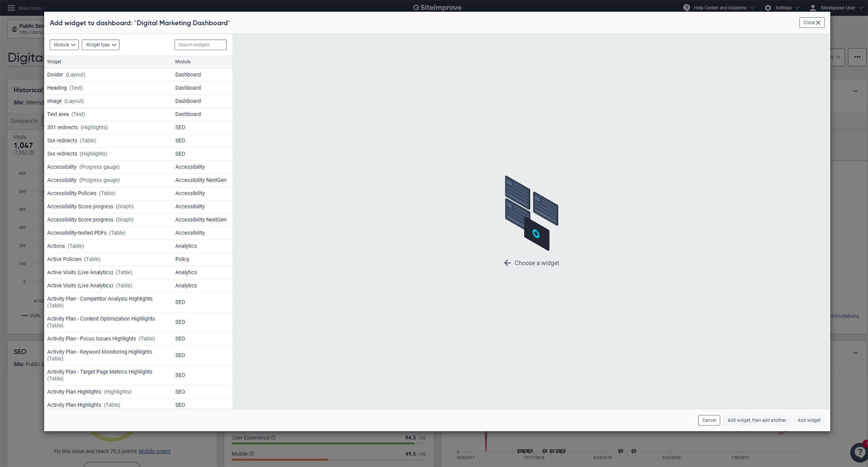Click the User Experience info icon
The height and width of the screenshot is (467, 868).
coord(273,438)
